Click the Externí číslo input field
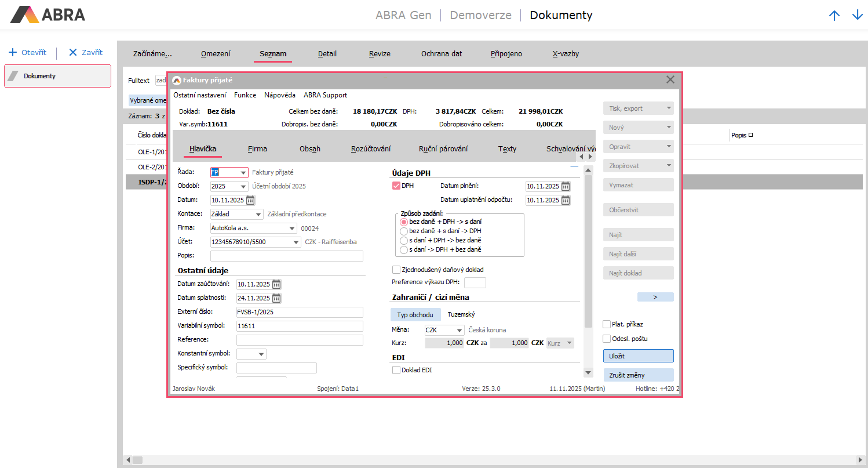Viewport: 868px width, 468px height. click(300, 312)
